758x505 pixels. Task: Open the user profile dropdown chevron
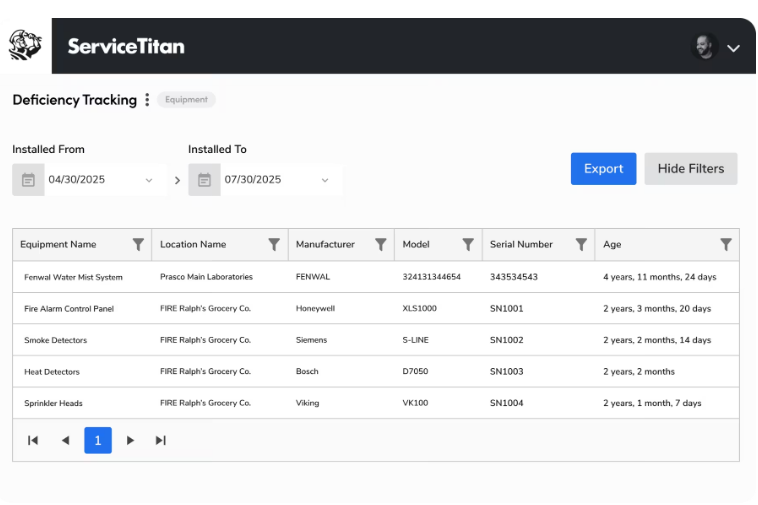pyautogui.click(x=733, y=48)
